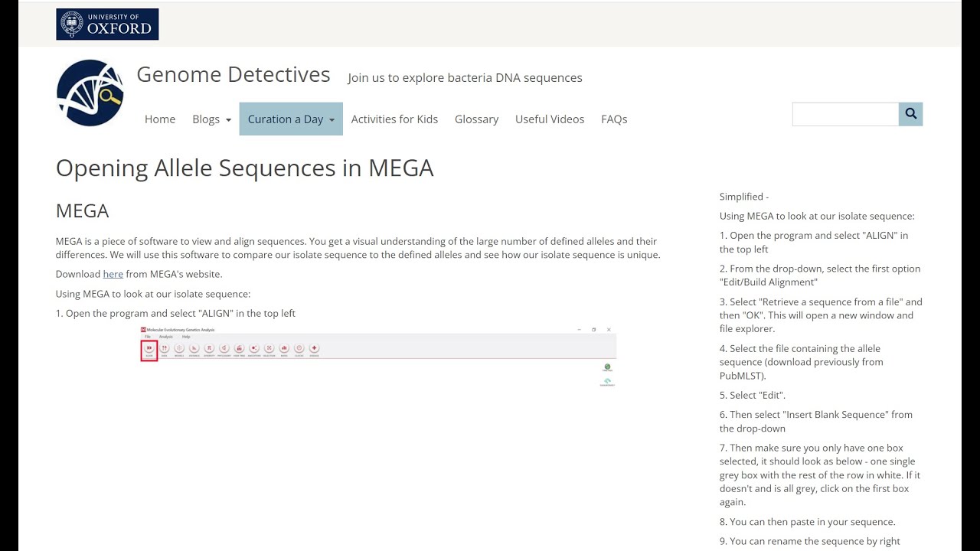
Task: Click the red-highlighted ALIGN icon in MEGA screenshot
Action: point(149,350)
